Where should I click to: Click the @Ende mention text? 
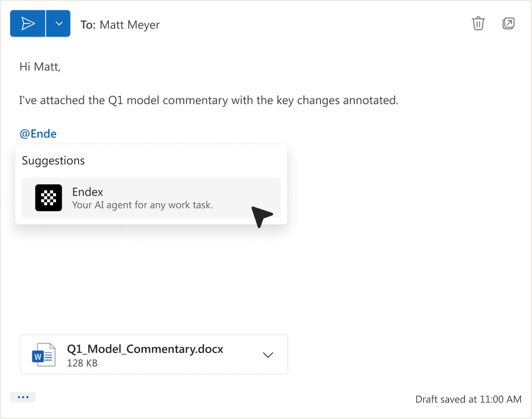38,134
